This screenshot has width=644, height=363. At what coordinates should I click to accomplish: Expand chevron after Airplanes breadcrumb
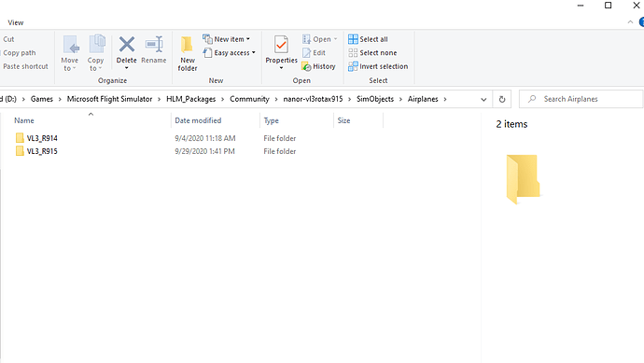pos(445,99)
